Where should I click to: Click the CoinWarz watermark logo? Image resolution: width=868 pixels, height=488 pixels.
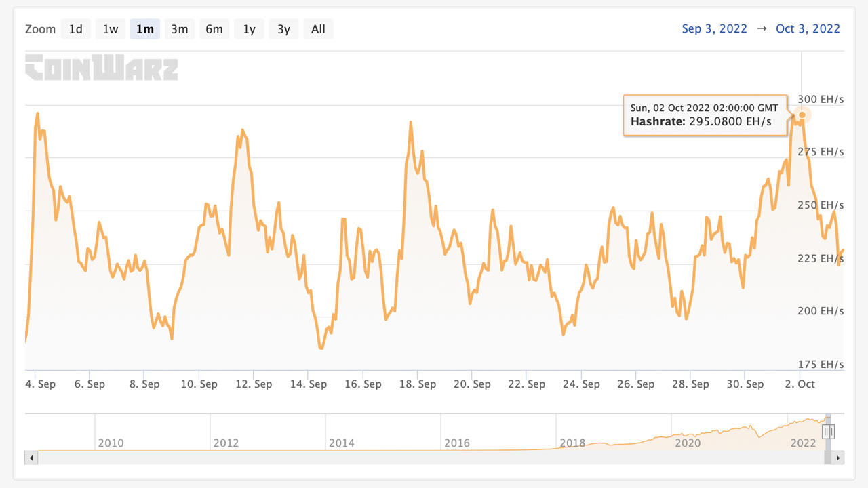[x=102, y=68]
